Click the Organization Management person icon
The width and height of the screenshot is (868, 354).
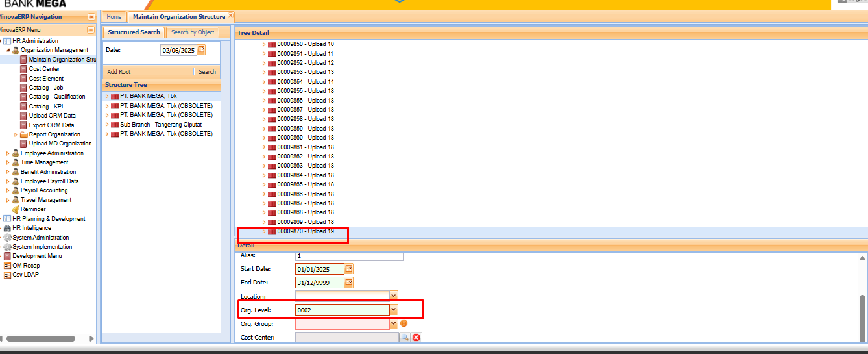[x=16, y=50]
